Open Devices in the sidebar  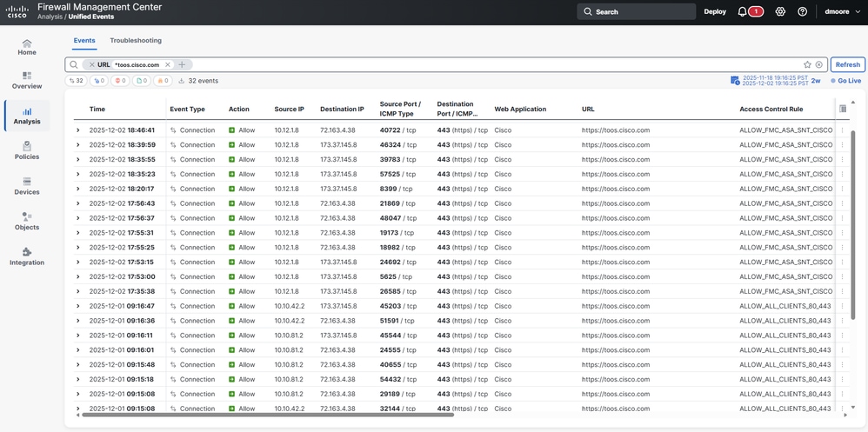click(27, 186)
